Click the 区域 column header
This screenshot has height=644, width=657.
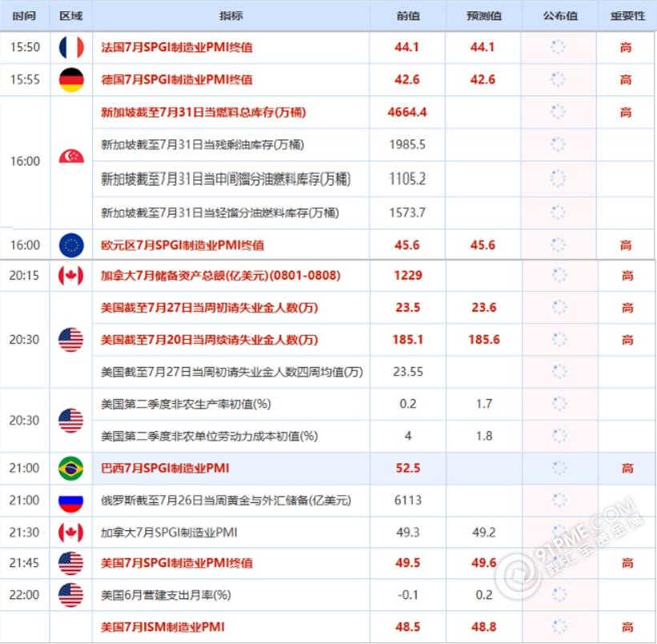71,16
